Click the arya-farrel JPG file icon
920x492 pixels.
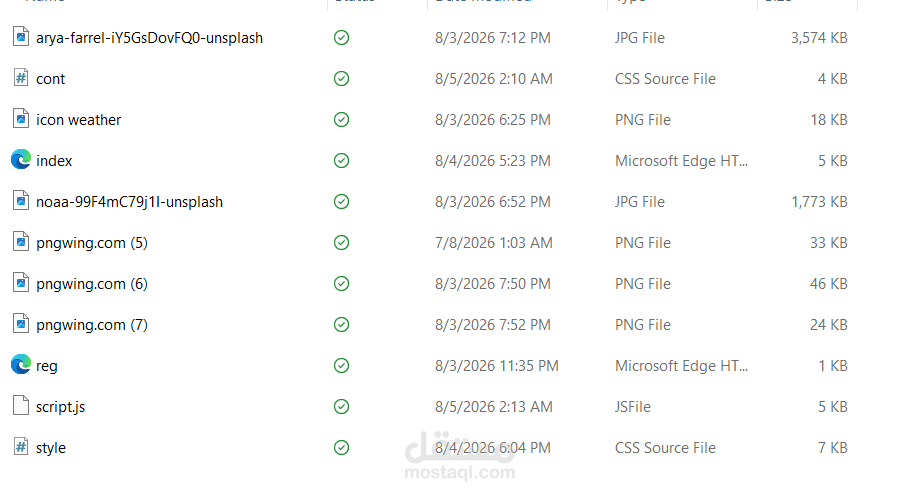[x=21, y=37]
